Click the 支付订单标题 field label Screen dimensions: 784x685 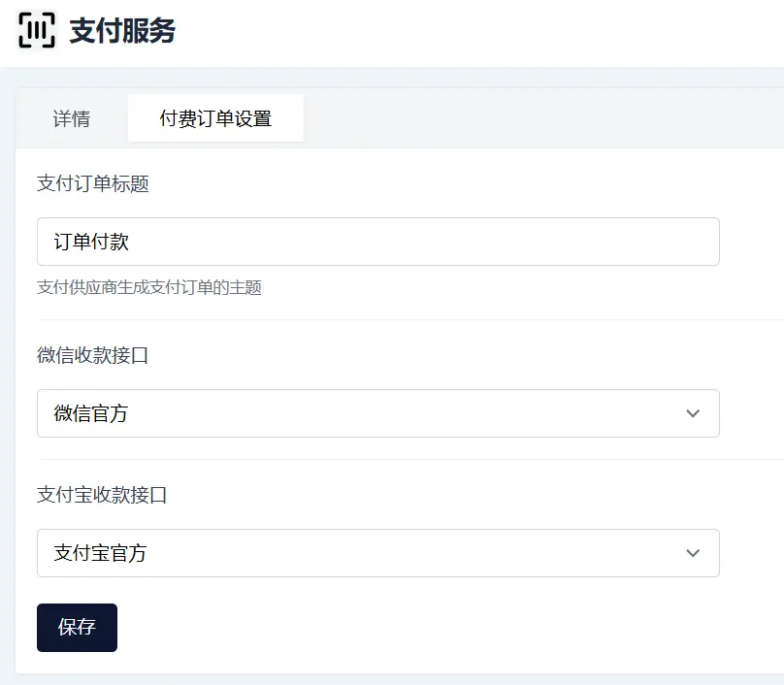tap(93, 183)
